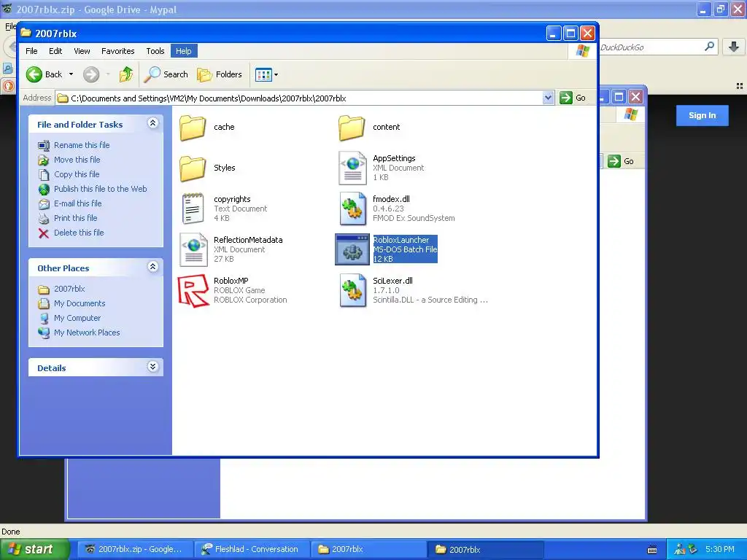Maximize the rear Explorer window
The height and width of the screenshot is (560, 747).
pyautogui.click(x=619, y=97)
